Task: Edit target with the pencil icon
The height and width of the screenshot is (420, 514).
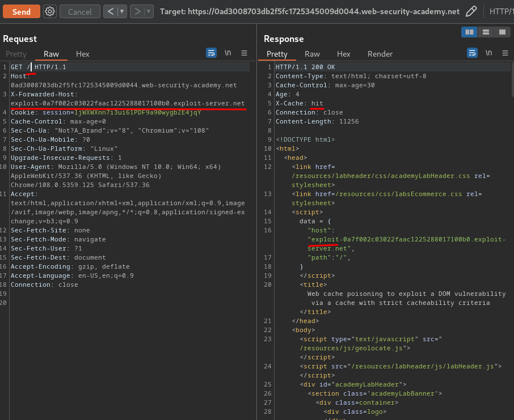Action: 471,11
